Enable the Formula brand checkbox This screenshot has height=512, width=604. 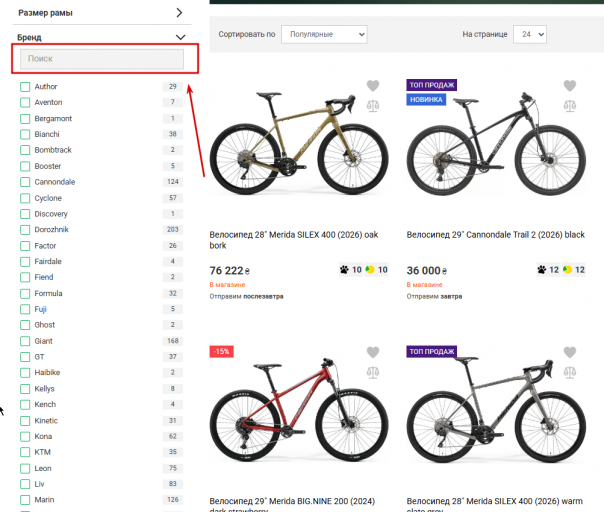[x=25, y=294]
